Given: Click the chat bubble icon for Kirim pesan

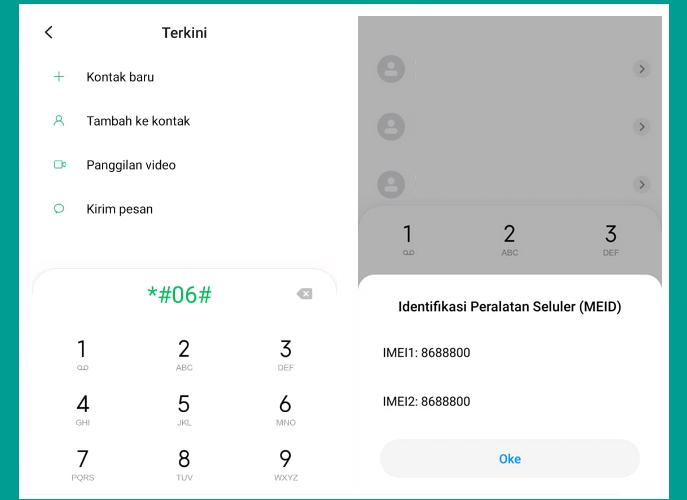Looking at the screenshot, I should [59, 209].
